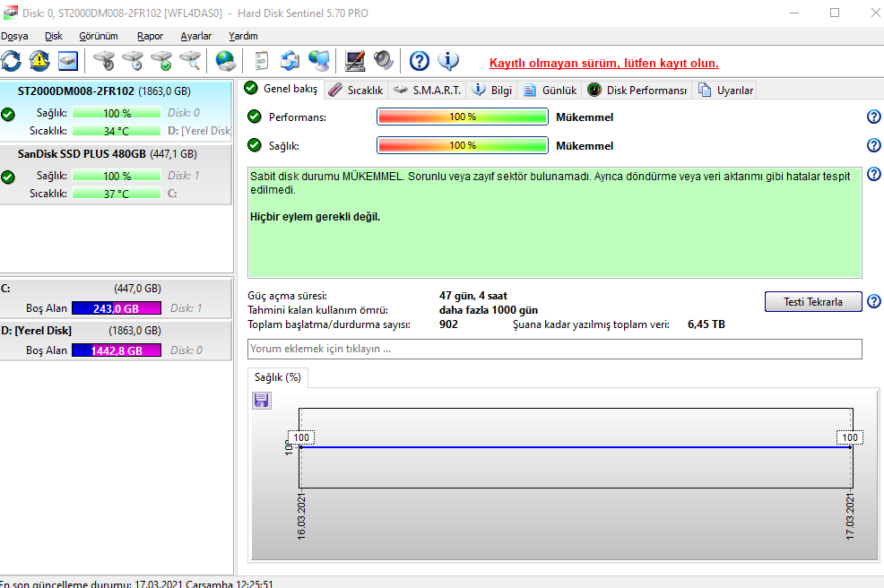This screenshot has height=588, width=884.
Task: Open the Rapor menu
Action: 150,36
